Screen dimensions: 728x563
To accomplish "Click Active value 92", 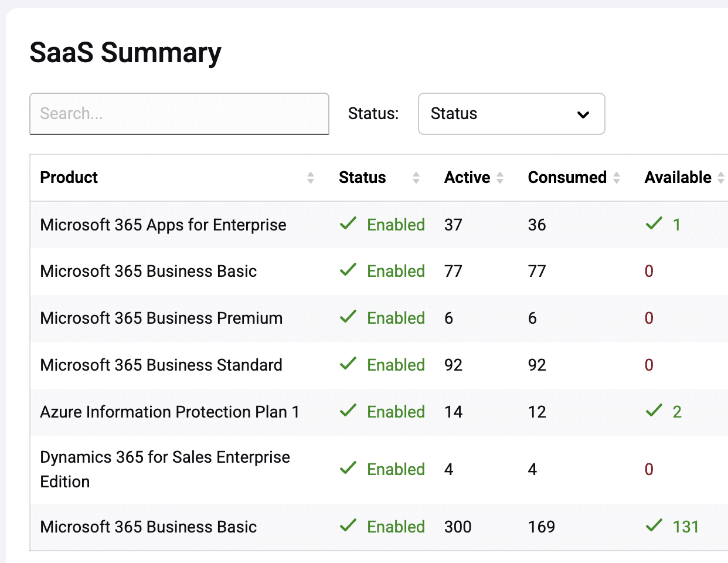I will point(453,365).
